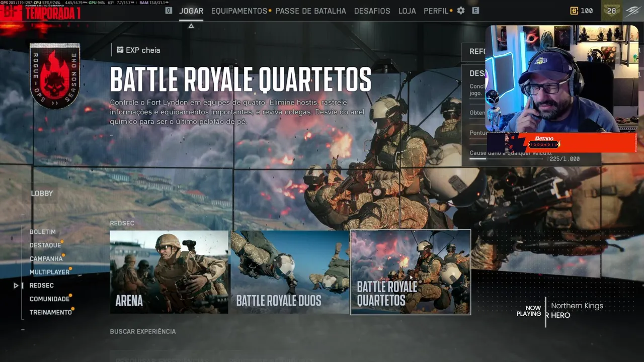Select the BATTLE ROYALE DUOS card

290,272
